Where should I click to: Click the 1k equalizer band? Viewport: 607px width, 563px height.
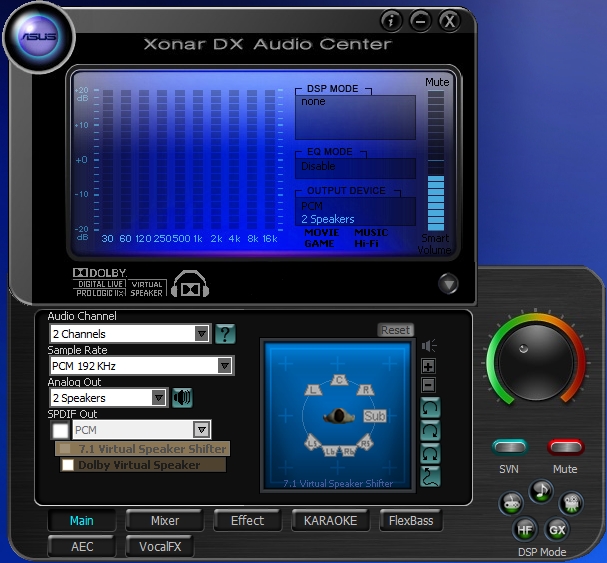198,160
